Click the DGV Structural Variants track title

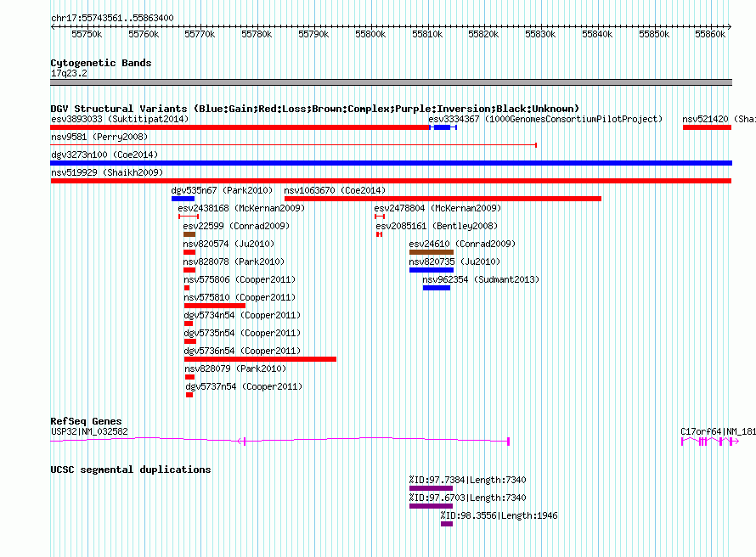point(315,109)
